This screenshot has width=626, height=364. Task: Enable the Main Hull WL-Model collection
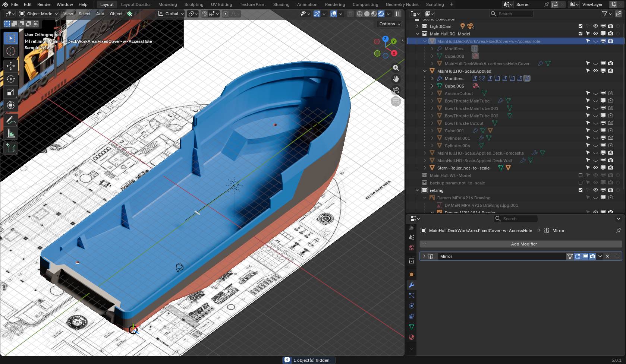pyautogui.click(x=580, y=175)
